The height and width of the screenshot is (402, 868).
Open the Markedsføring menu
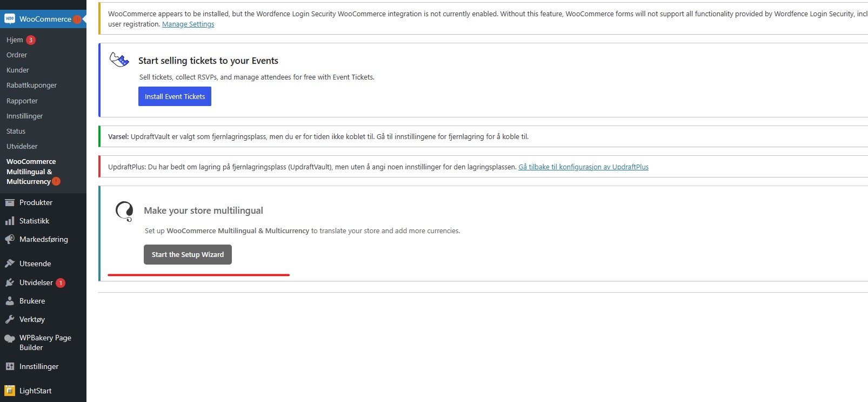43,239
